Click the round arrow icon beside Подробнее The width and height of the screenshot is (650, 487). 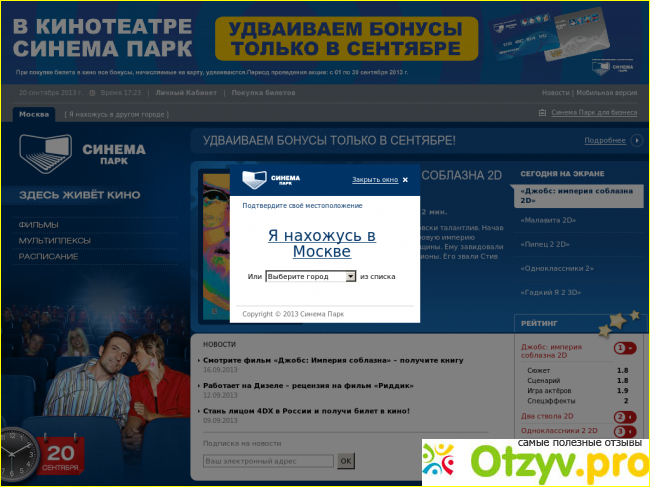pyautogui.click(x=634, y=140)
